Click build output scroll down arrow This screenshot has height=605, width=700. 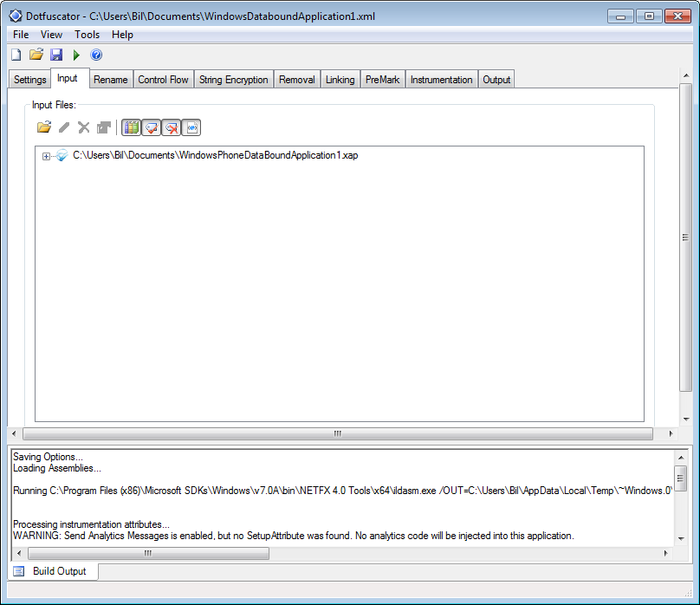[681, 539]
